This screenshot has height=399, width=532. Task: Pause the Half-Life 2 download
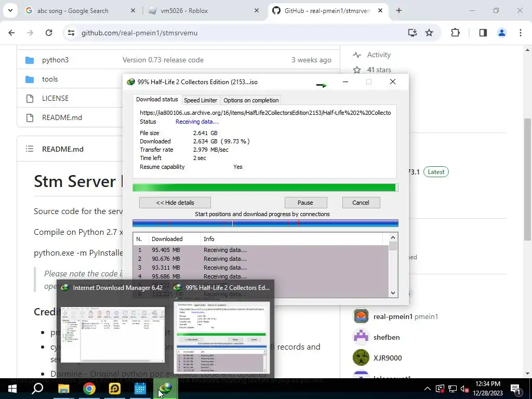tap(305, 203)
